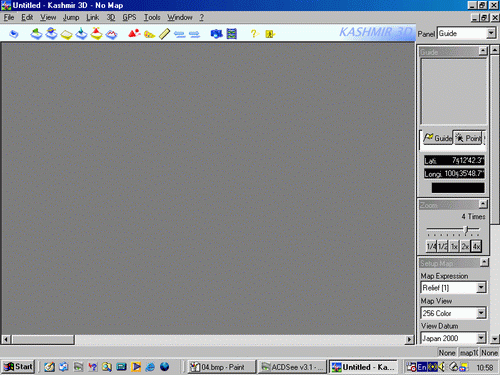Select the 4x zoom toggle button
Viewport: 500px width, 375px height.
coord(476,246)
